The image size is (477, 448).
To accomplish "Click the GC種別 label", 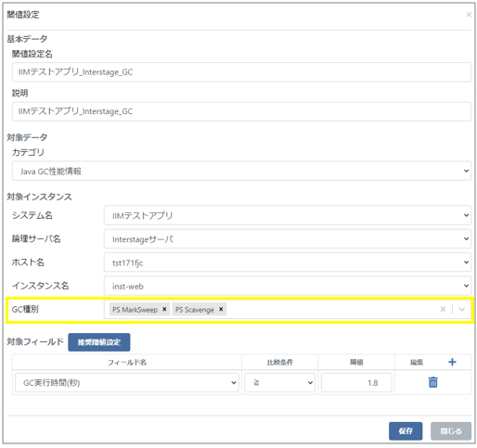I will click(x=25, y=309).
